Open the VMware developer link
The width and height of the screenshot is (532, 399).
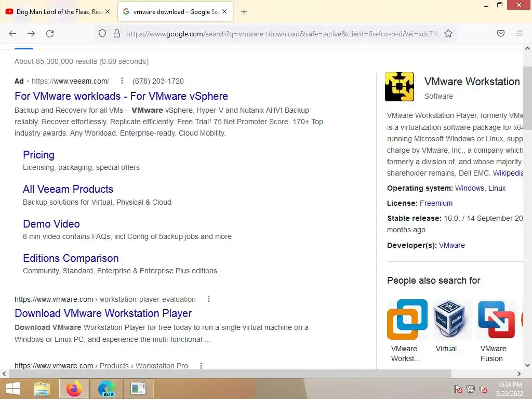(x=451, y=245)
